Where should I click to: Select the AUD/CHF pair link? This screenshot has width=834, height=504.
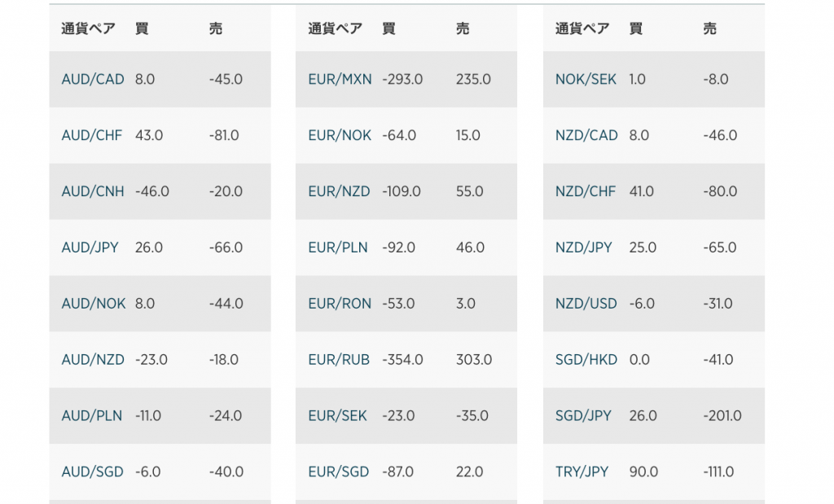pyautogui.click(x=91, y=136)
